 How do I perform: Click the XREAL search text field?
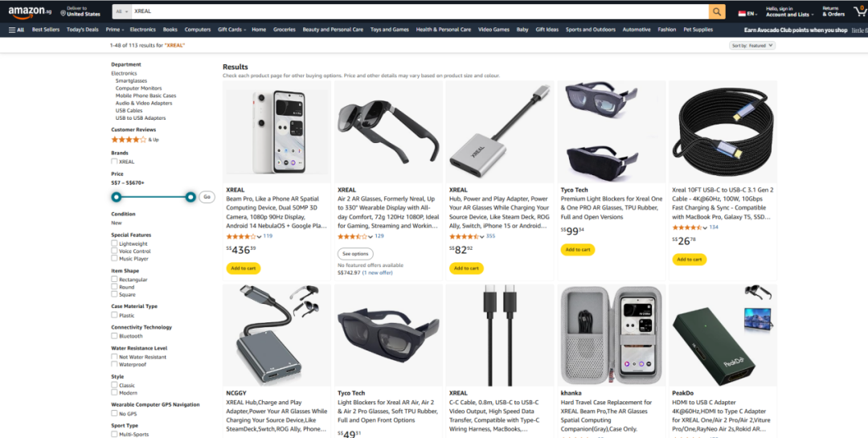420,11
